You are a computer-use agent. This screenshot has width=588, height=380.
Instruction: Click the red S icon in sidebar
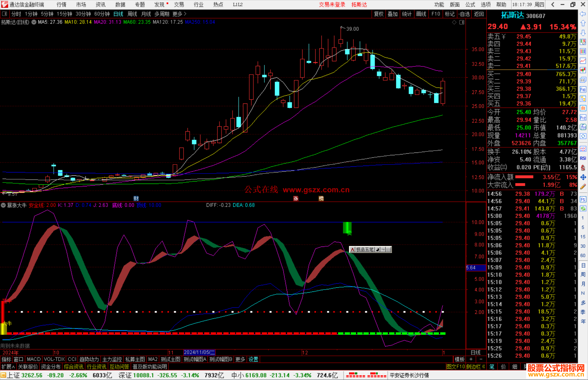click(x=583, y=168)
